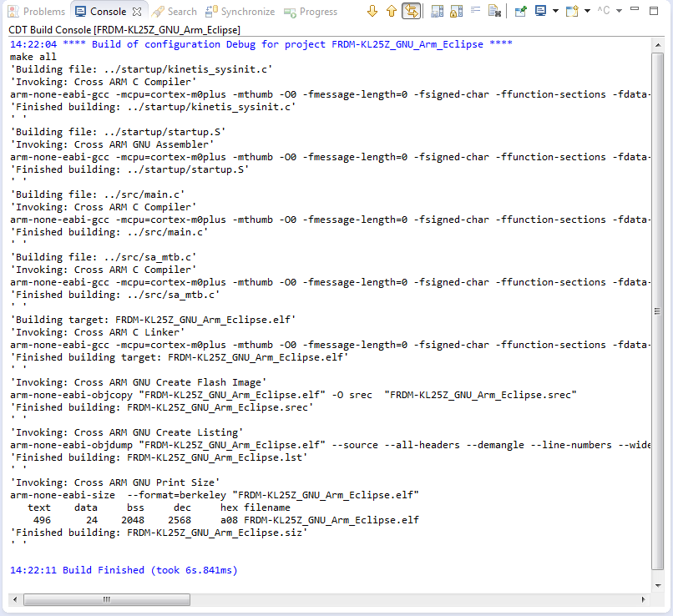Click the Copy Build Log icon
Viewport: 673px width, 616px height.
point(438,11)
